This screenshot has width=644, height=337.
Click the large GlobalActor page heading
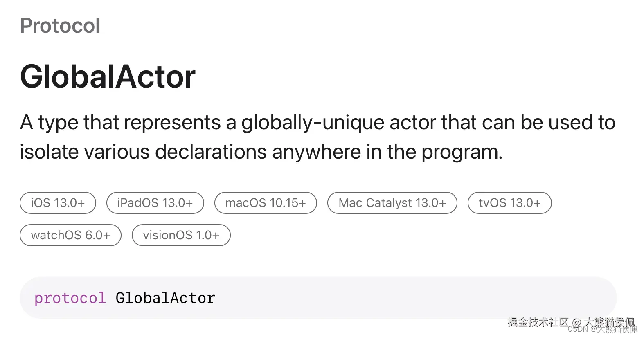(108, 76)
